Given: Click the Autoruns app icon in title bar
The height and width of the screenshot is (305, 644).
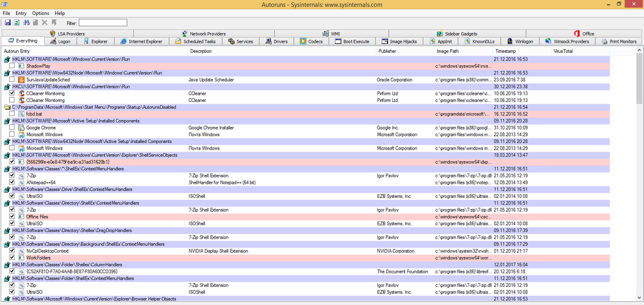Looking at the screenshot, I should pyautogui.click(x=5, y=4).
